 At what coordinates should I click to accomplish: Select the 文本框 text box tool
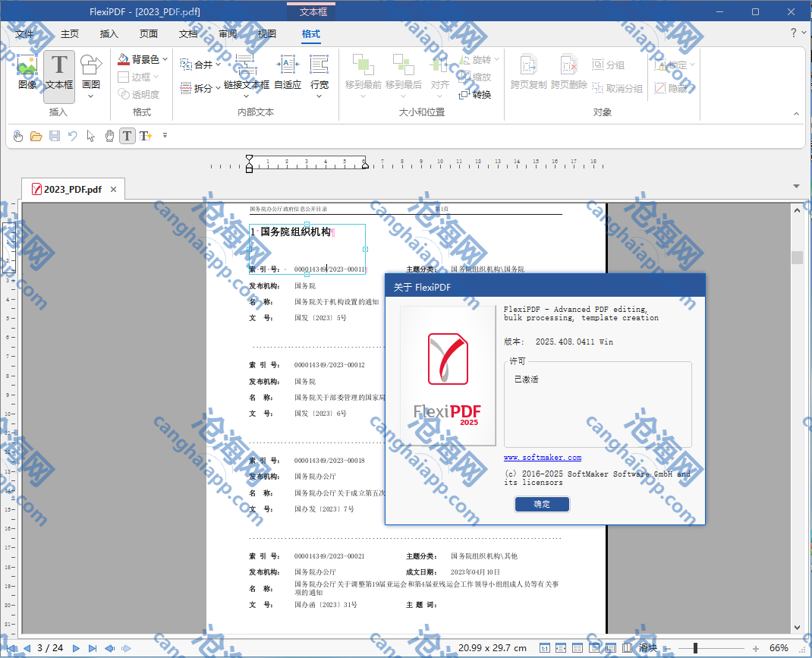click(59, 74)
